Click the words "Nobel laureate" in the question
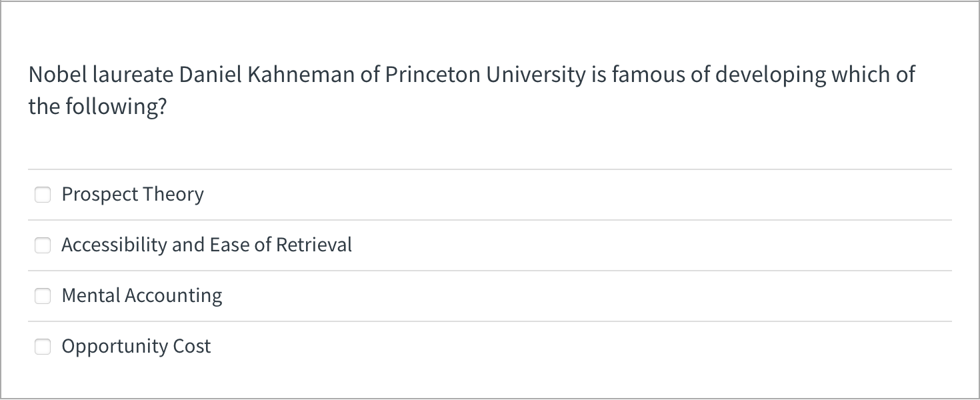This screenshot has width=980, height=400. [x=100, y=75]
